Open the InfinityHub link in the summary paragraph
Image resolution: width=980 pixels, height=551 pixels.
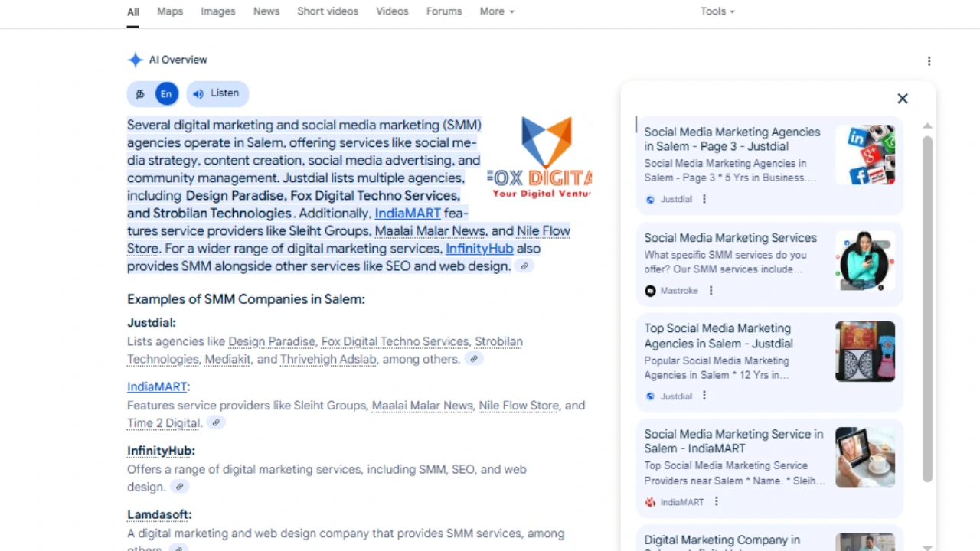pyautogui.click(x=479, y=249)
